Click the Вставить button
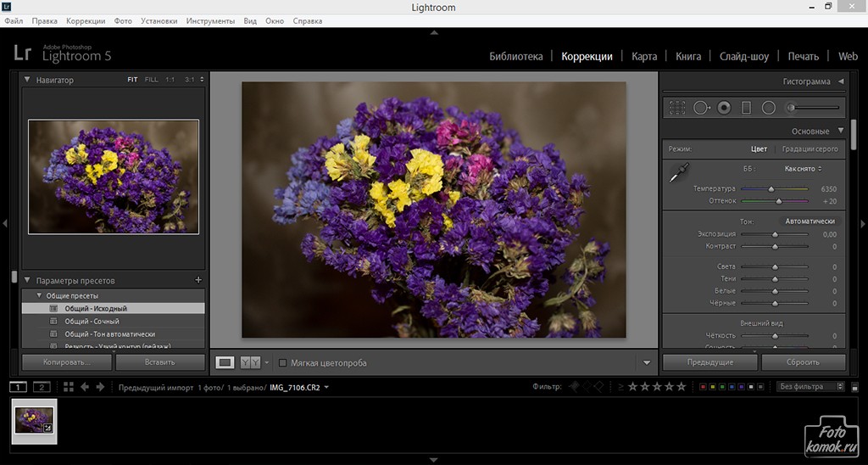This screenshot has width=868, height=465. click(160, 362)
